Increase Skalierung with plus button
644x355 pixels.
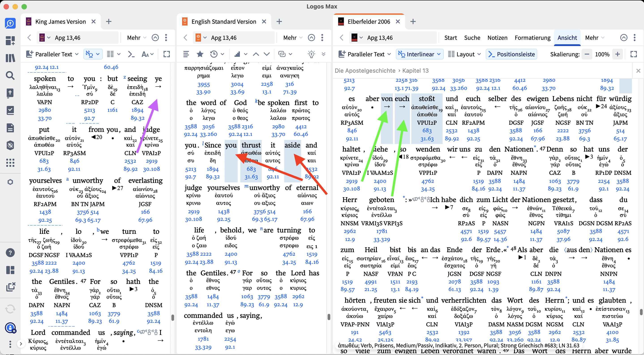(x=617, y=54)
